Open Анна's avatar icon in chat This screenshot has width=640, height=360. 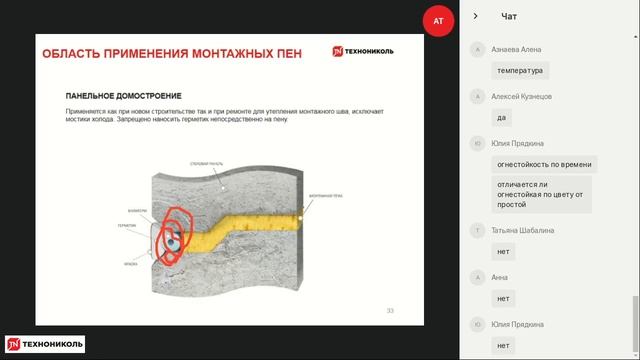(478, 278)
